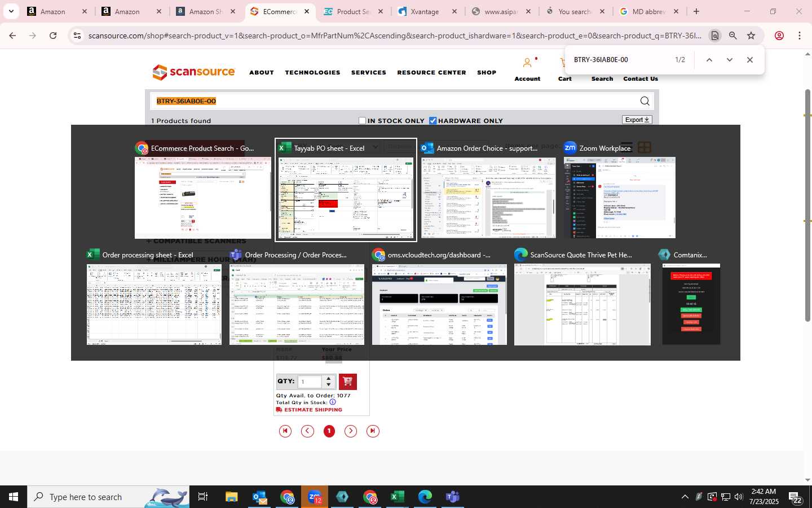Screen dimensions: 812x508
Task: Open the Shop menu
Action: (487, 72)
